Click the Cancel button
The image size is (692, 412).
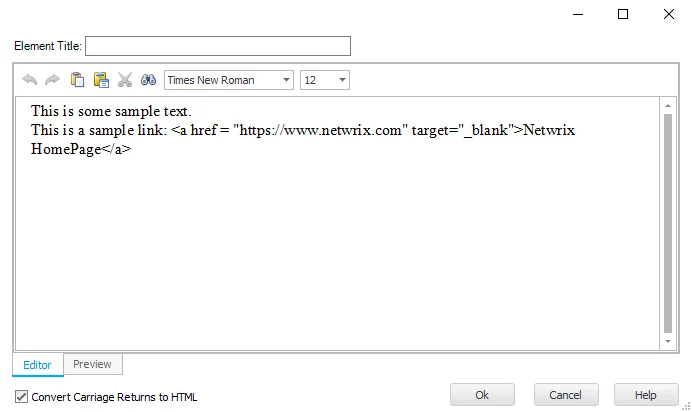click(x=566, y=395)
